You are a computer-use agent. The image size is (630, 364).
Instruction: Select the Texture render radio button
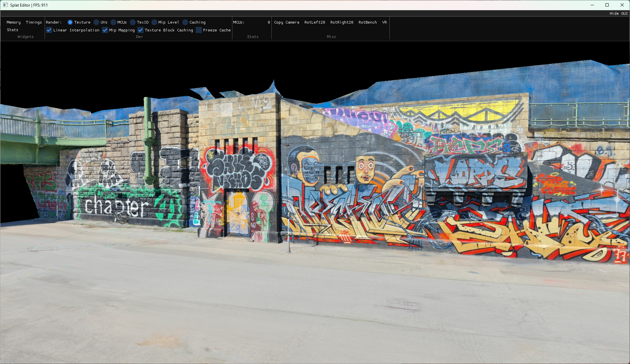pos(70,22)
